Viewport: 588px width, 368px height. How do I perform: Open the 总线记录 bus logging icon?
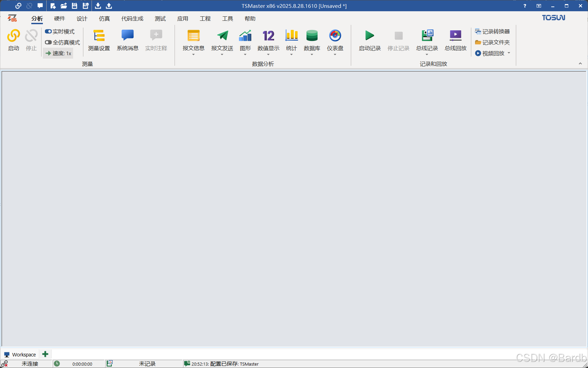(427, 36)
